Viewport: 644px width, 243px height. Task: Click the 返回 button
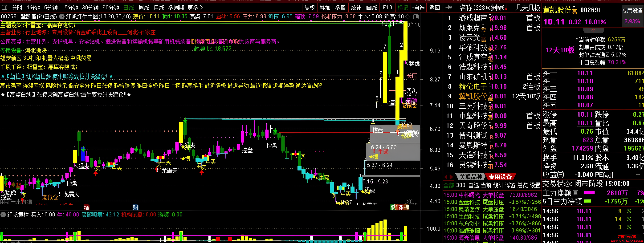tap(434, 8)
